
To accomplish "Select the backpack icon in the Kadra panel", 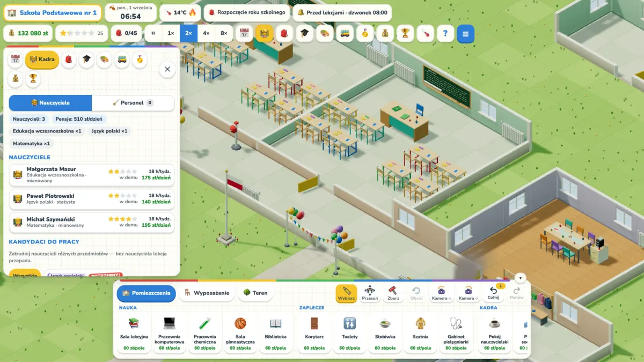I will click(x=69, y=60).
